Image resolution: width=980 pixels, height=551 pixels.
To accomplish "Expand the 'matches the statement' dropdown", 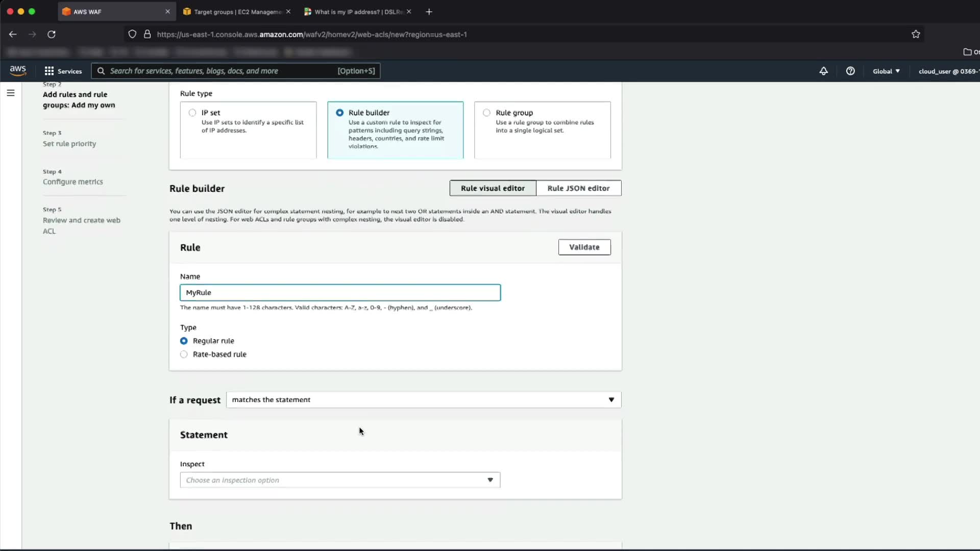I will [423, 399].
